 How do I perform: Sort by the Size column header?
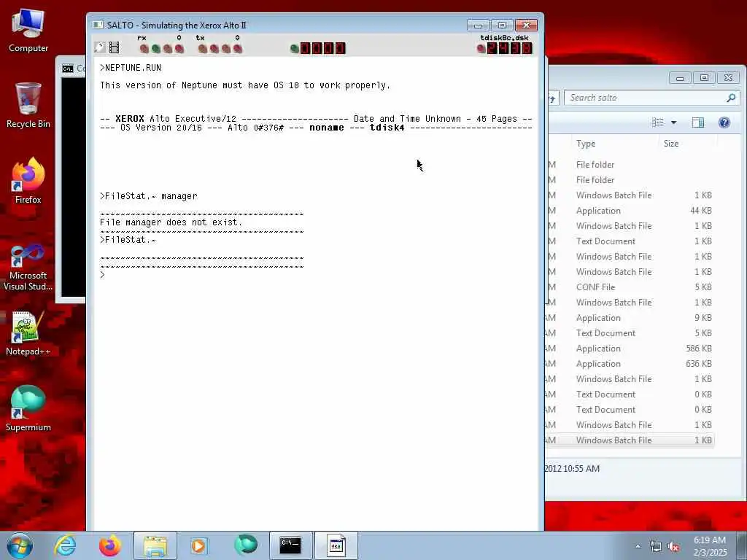pyautogui.click(x=688, y=144)
